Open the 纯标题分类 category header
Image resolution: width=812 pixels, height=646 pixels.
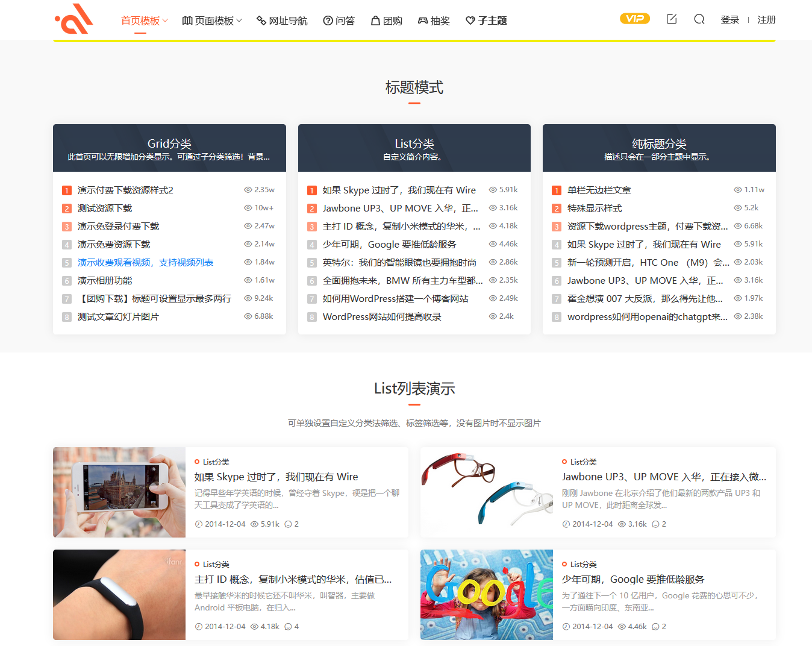point(659,143)
